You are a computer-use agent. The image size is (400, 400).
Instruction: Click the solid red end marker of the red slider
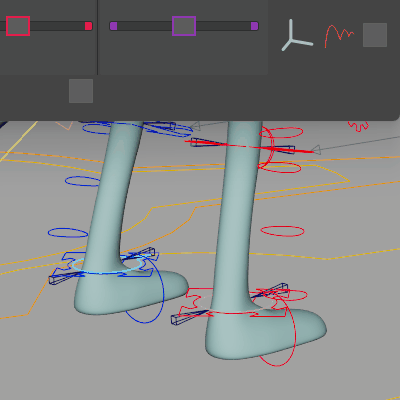point(88,26)
